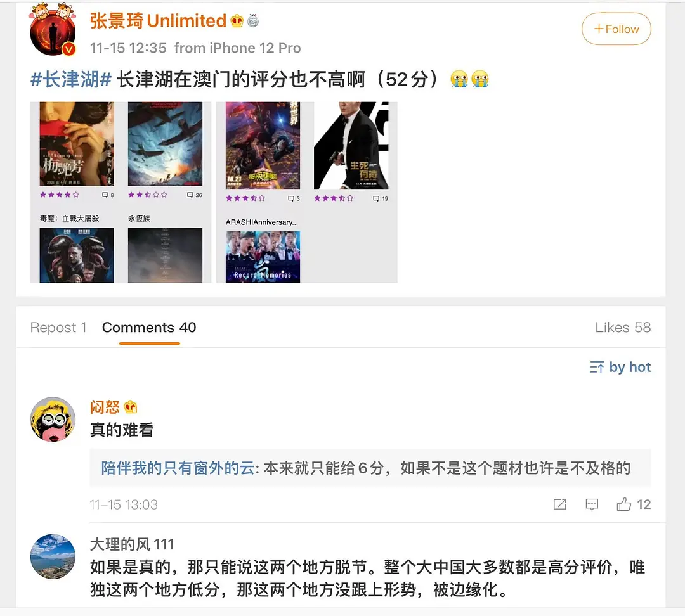Switch to the Repost tab
685x616 pixels.
(58, 328)
